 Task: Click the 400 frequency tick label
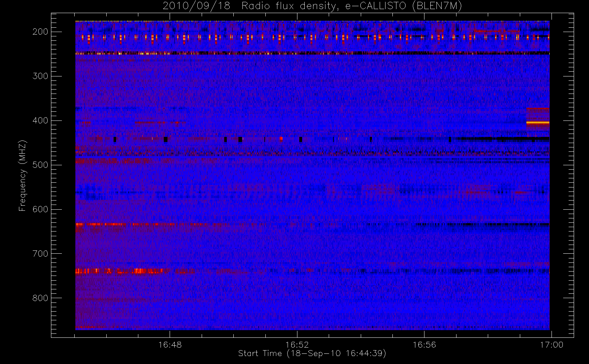(40, 120)
